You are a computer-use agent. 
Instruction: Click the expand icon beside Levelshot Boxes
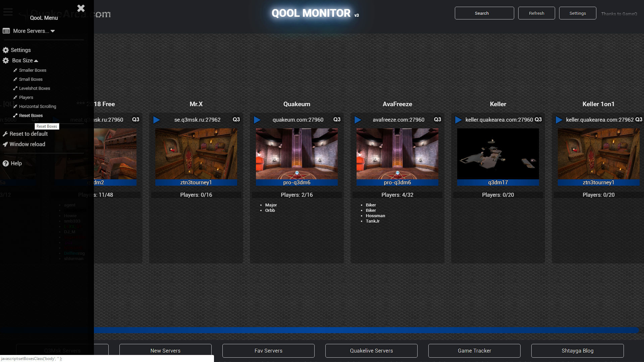pos(15,88)
